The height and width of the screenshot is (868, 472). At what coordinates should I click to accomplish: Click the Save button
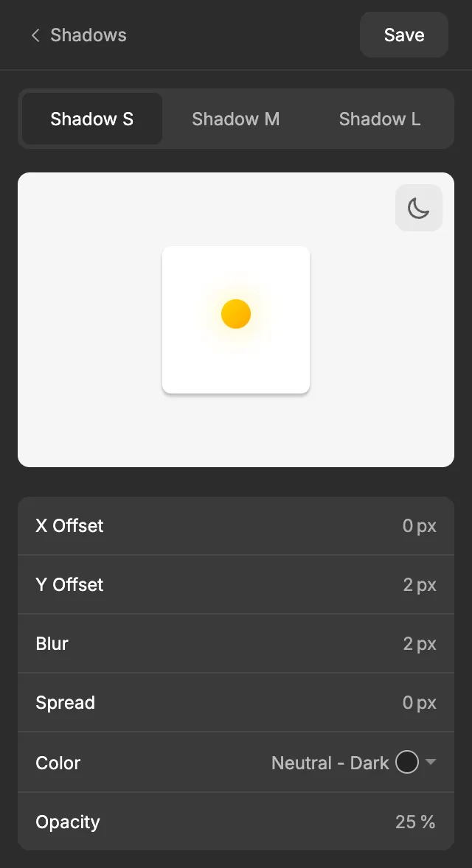point(404,35)
